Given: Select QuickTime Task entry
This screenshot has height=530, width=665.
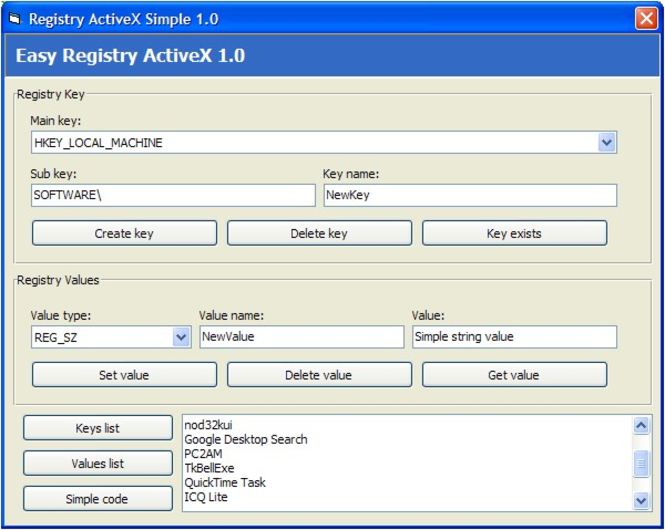Looking at the screenshot, I should tap(225, 483).
